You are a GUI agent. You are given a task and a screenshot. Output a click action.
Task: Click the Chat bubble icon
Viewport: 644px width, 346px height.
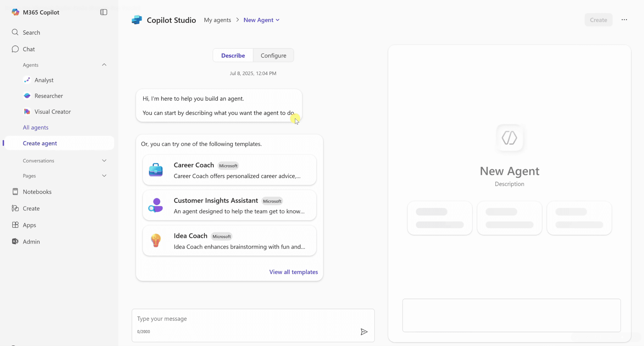click(x=15, y=49)
